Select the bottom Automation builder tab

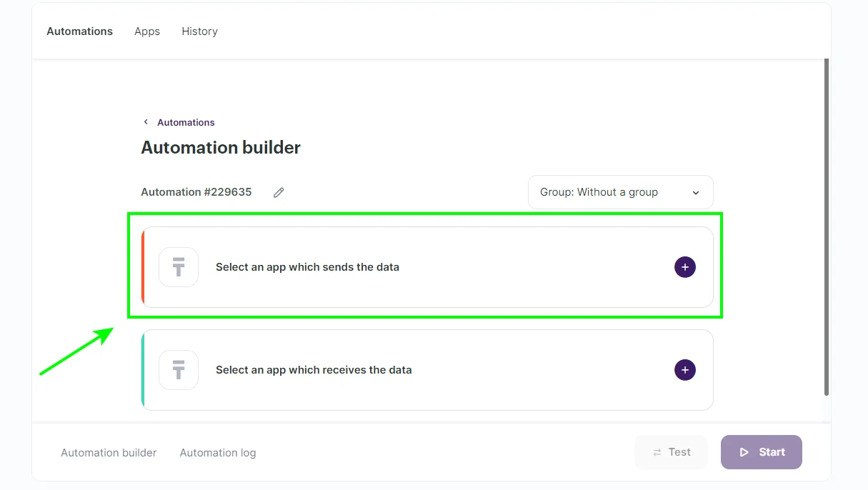tap(109, 453)
